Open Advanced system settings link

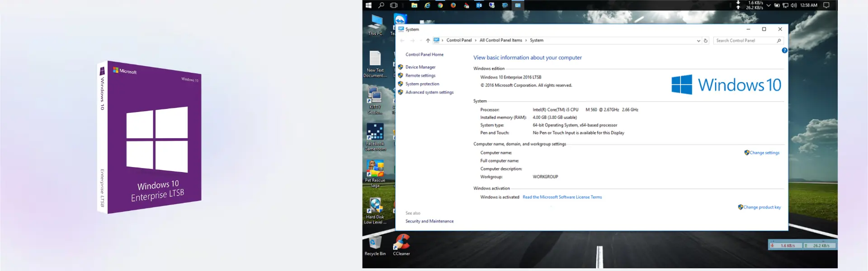429,92
